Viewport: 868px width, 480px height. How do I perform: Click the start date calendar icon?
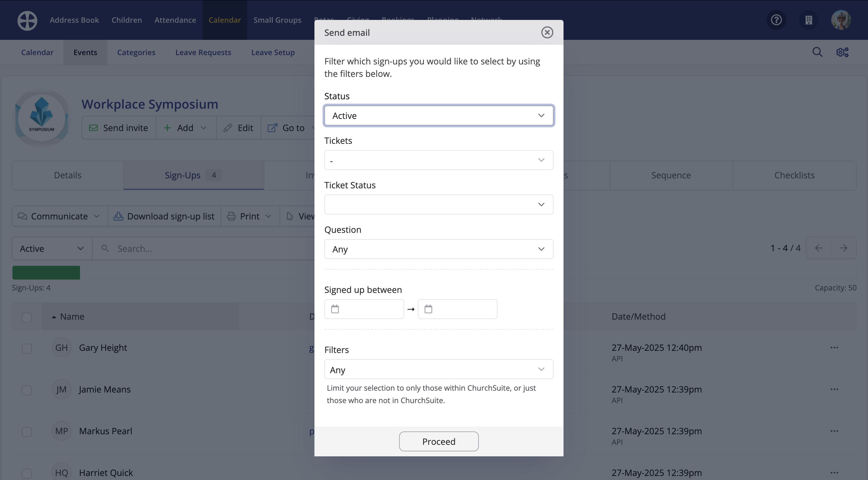335,309
